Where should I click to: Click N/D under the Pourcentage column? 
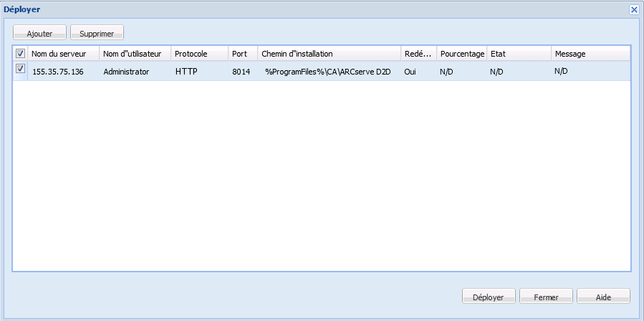[x=446, y=72]
